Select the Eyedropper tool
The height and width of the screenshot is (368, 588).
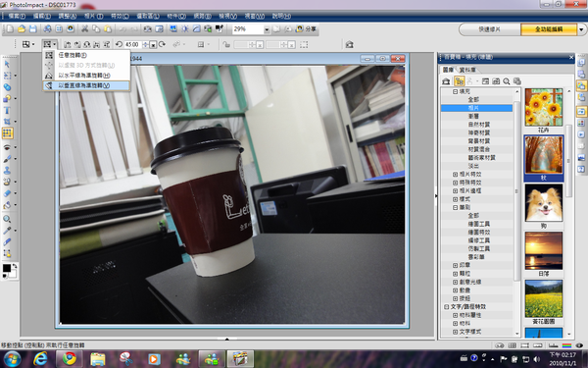click(7, 231)
